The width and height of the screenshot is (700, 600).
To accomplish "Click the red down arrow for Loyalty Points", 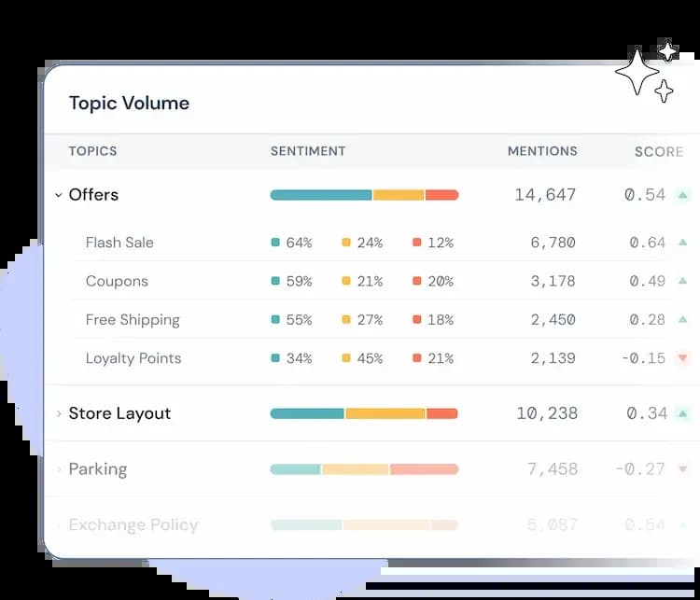I will coord(683,358).
